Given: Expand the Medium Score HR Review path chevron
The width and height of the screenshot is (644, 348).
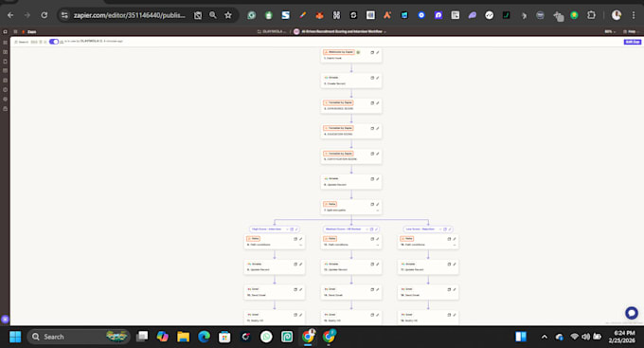Looking at the screenshot, I should (367, 229).
